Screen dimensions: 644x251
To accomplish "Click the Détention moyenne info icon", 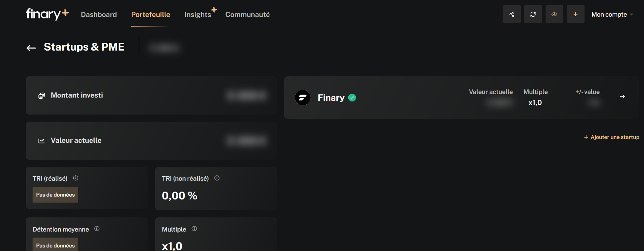I will pyautogui.click(x=97, y=229).
